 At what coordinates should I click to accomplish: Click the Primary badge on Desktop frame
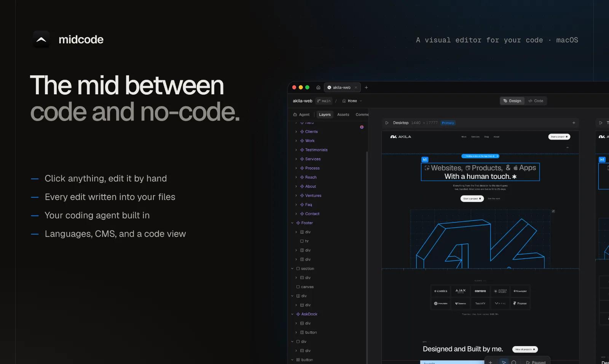pyautogui.click(x=448, y=123)
